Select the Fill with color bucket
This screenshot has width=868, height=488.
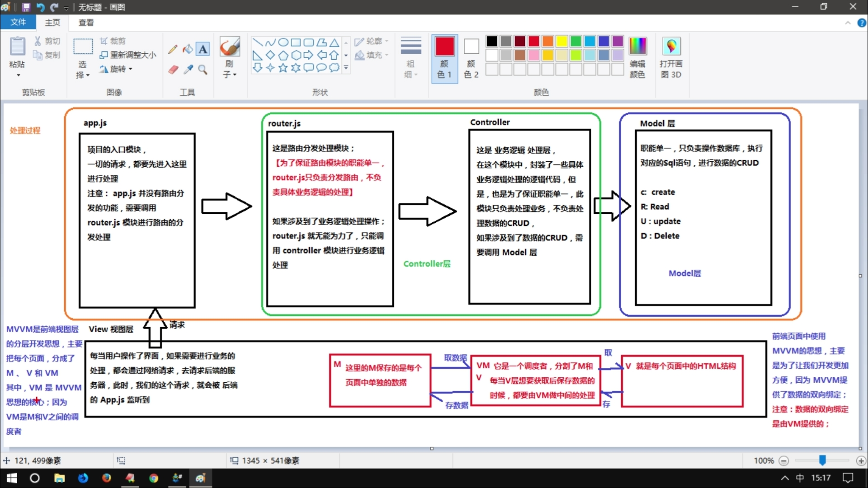[188, 49]
